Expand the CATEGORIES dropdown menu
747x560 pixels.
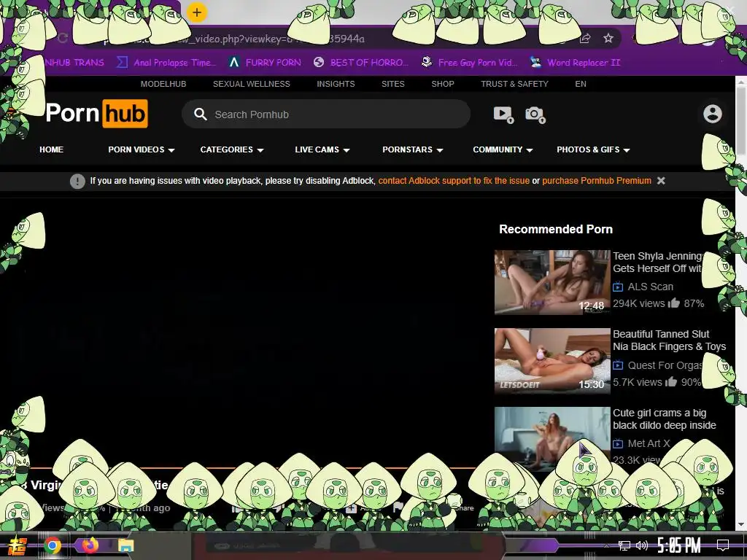coord(232,149)
